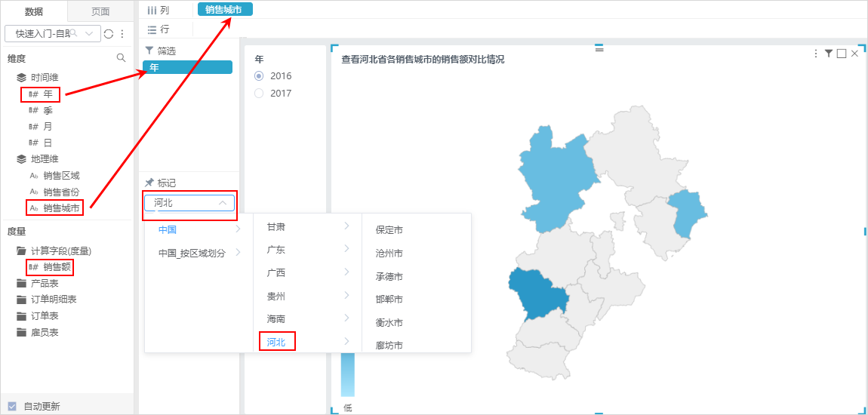The height and width of the screenshot is (415, 868).
Task: Click the 时间维 hierarchy layer icon
Action: coord(21,78)
